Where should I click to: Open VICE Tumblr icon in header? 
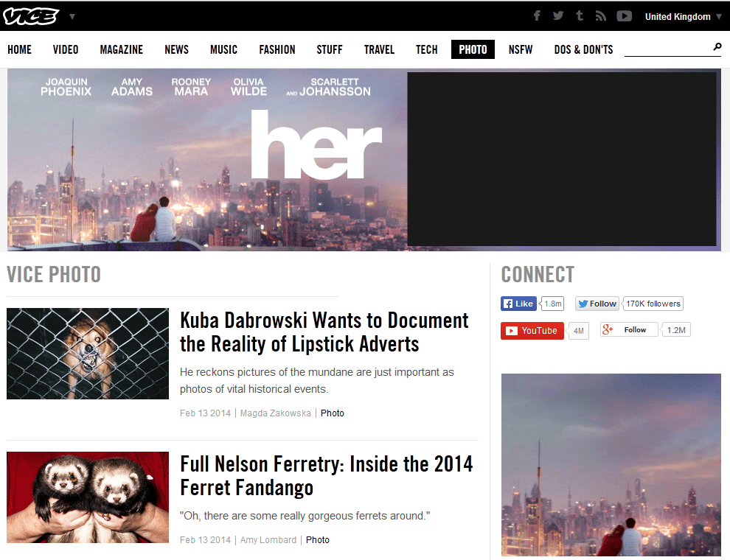pos(580,15)
